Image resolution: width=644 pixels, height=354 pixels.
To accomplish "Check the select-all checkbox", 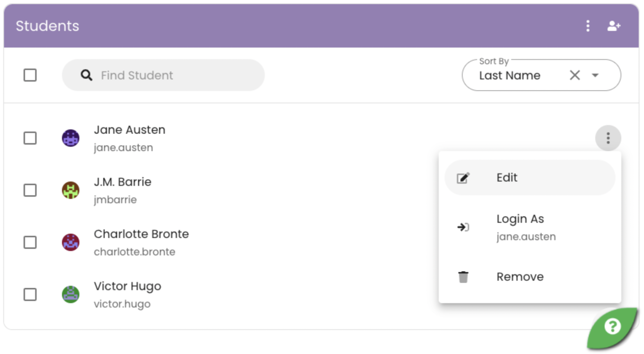I will pyautogui.click(x=30, y=75).
